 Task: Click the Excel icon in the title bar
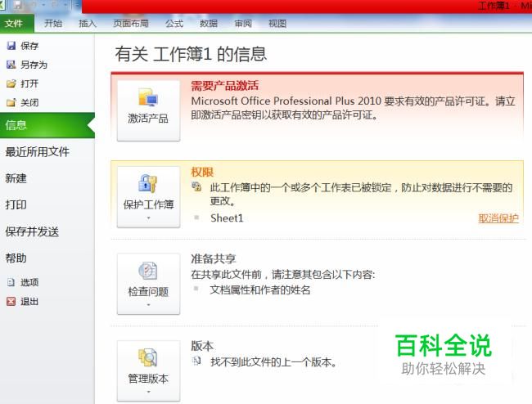[2, 5]
